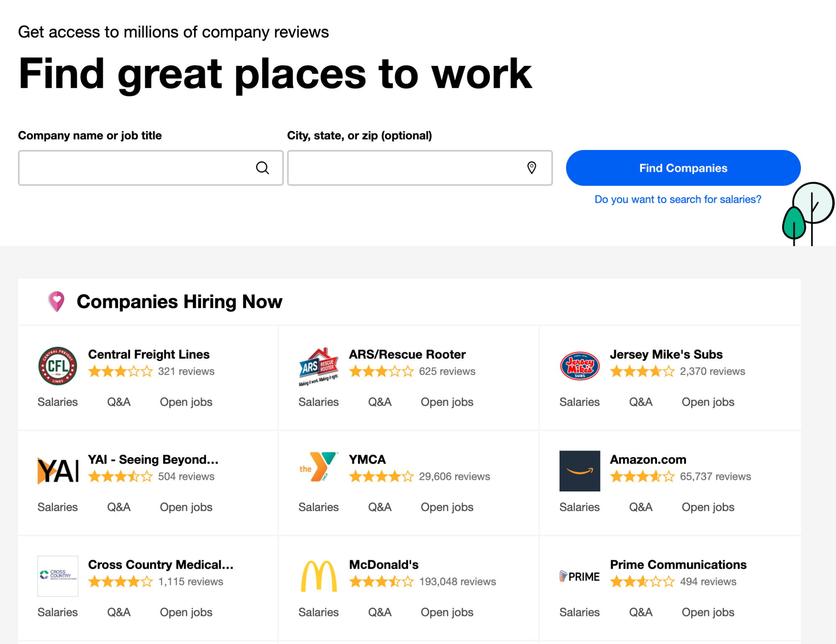The image size is (836, 644).
Task: View Open jobs for Central Freight Lines
Action: (186, 402)
